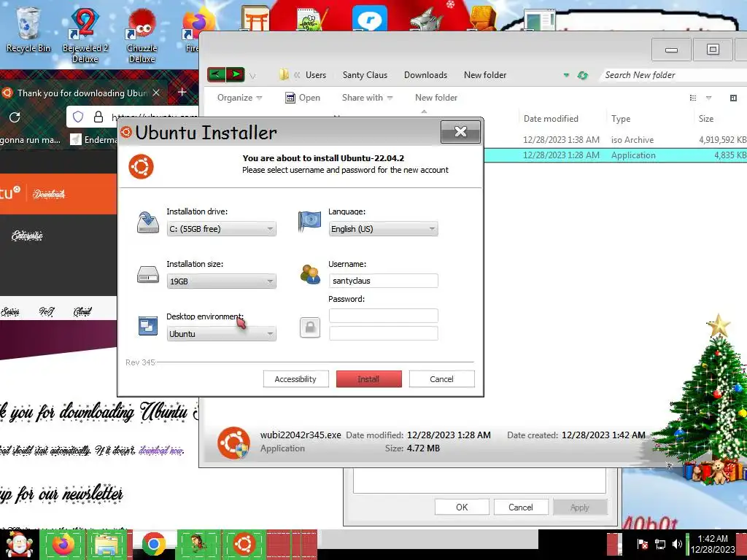This screenshot has height=560, width=747.
Task: Click the language flag icon
Action: point(309,222)
